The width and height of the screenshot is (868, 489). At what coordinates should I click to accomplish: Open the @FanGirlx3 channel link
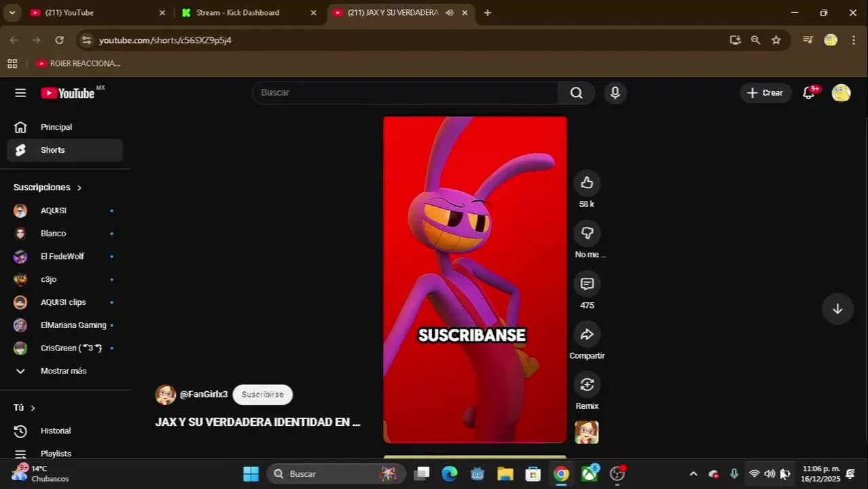click(x=203, y=395)
